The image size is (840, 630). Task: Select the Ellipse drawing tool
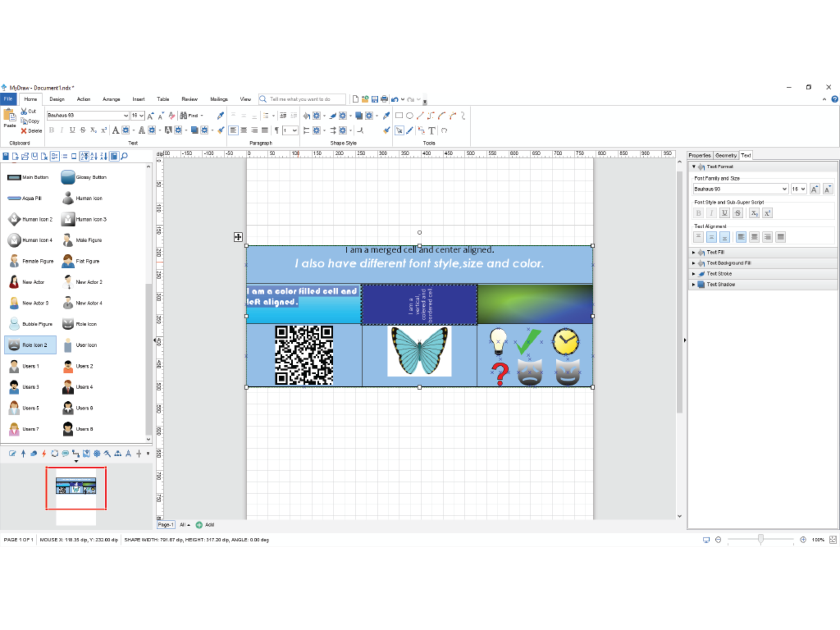coord(409,116)
